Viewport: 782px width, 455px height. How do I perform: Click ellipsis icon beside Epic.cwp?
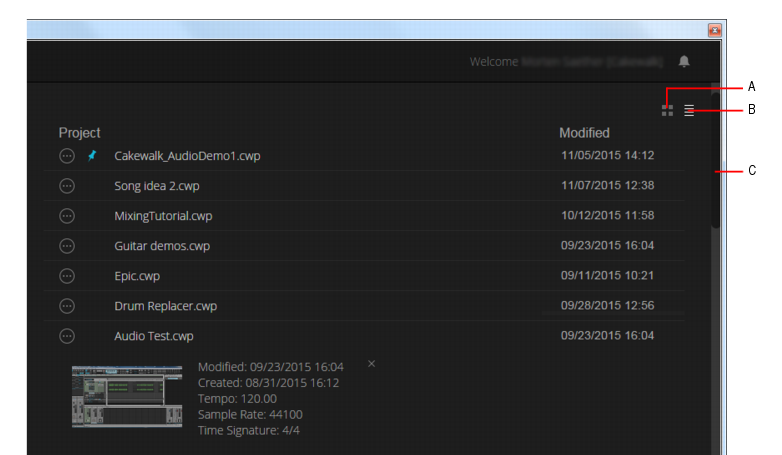point(67,276)
